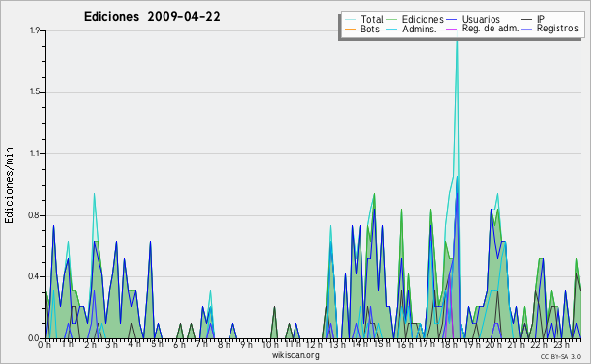Click the Ediciones legend entry
591x364 pixels.
pyautogui.click(x=416, y=19)
